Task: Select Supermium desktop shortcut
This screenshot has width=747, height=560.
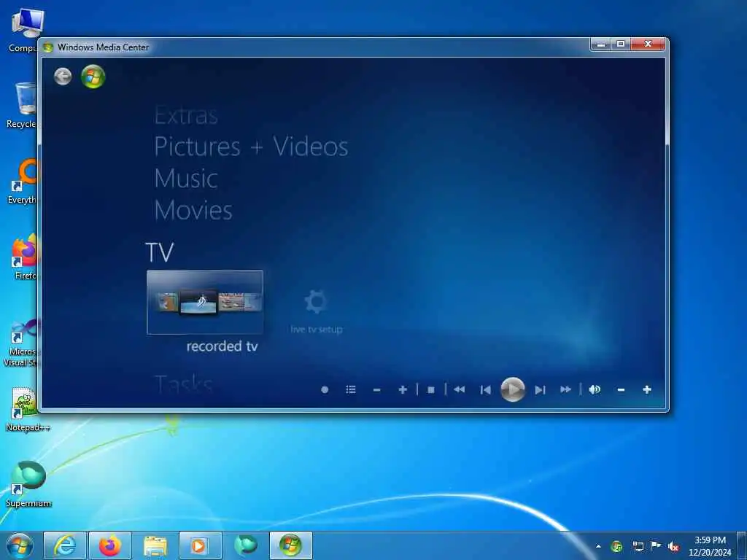Action: 28,484
